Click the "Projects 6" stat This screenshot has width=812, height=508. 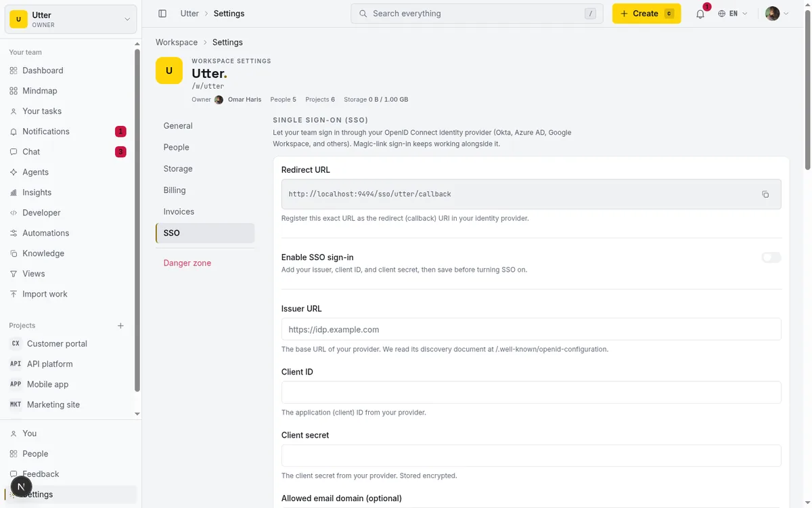320,100
